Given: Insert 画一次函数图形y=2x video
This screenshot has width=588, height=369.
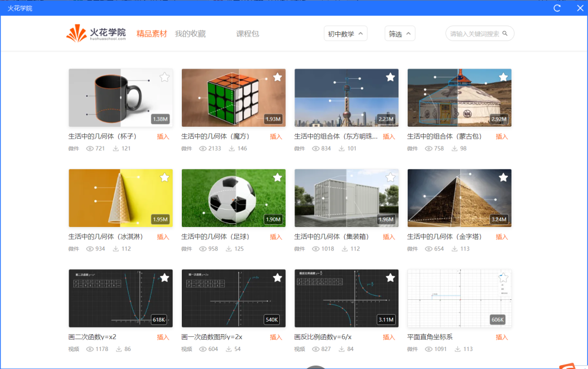Looking at the screenshot, I should 276,337.
